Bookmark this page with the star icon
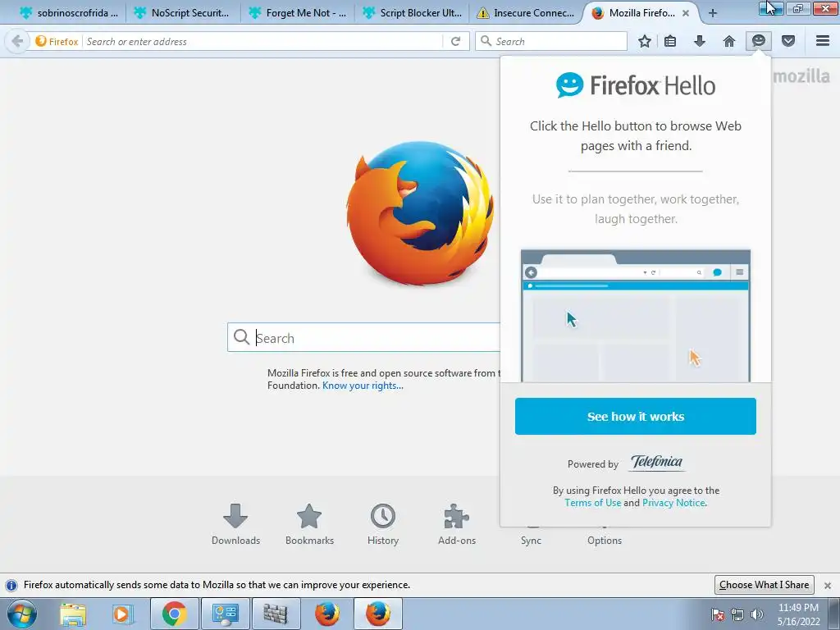This screenshot has width=840, height=630. pyautogui.click(x=645, y=41)
